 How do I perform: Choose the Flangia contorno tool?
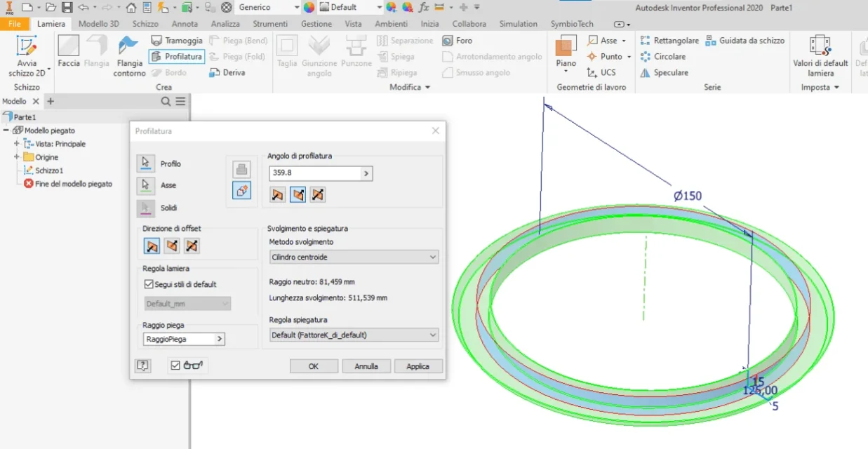129,56
